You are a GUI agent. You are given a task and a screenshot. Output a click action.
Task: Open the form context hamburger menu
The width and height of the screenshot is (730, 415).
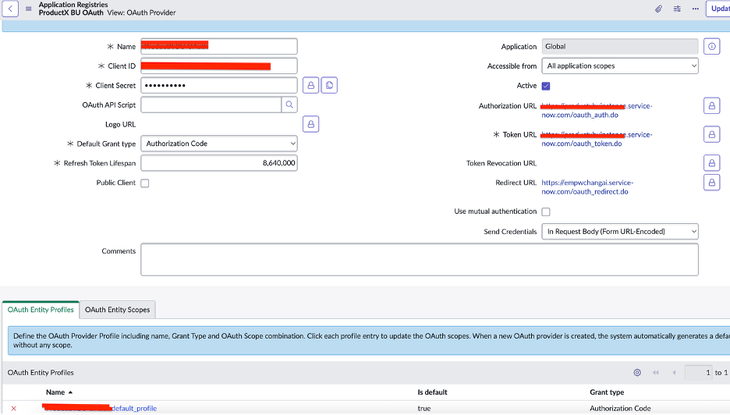tap(28, 8)
